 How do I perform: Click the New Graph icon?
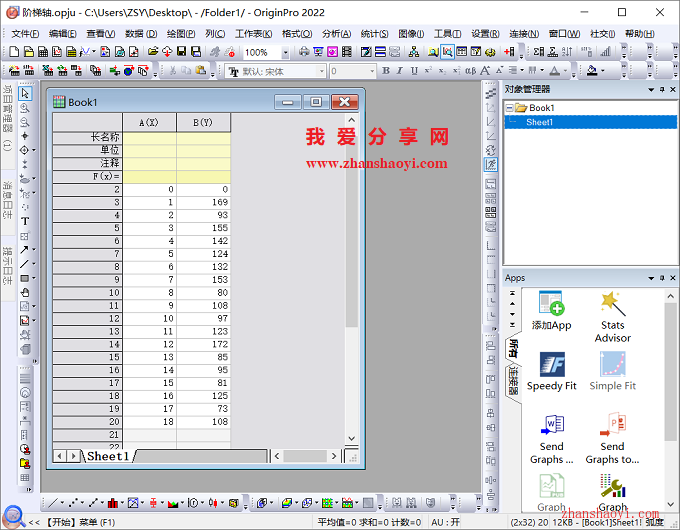(57, 52)
